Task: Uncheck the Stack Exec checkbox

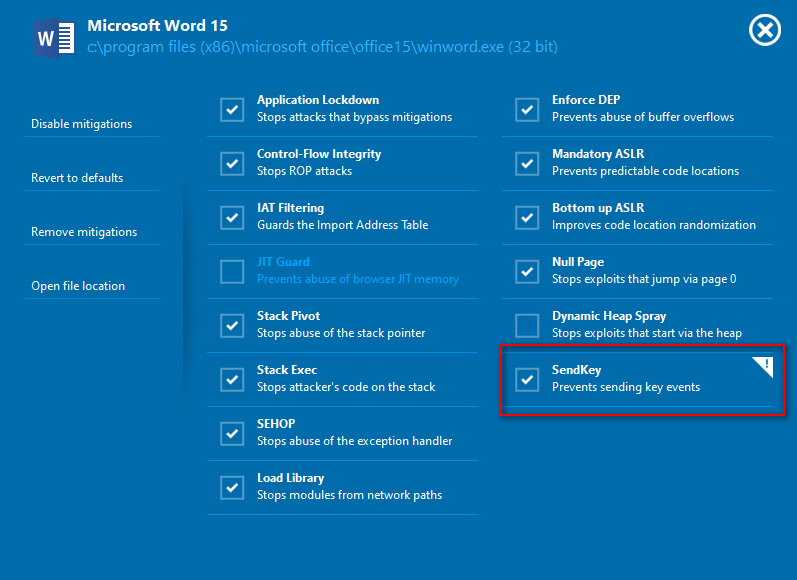Action: (x=232, y=380)
